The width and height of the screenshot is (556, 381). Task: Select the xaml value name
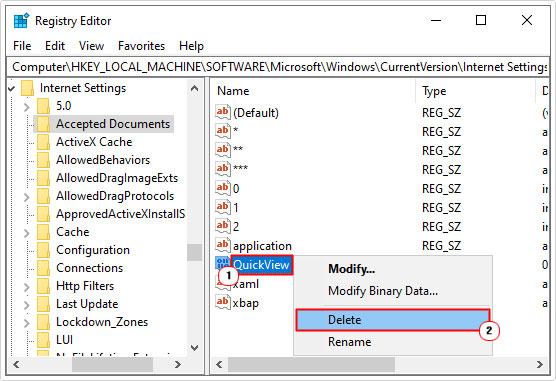[246, 284]
